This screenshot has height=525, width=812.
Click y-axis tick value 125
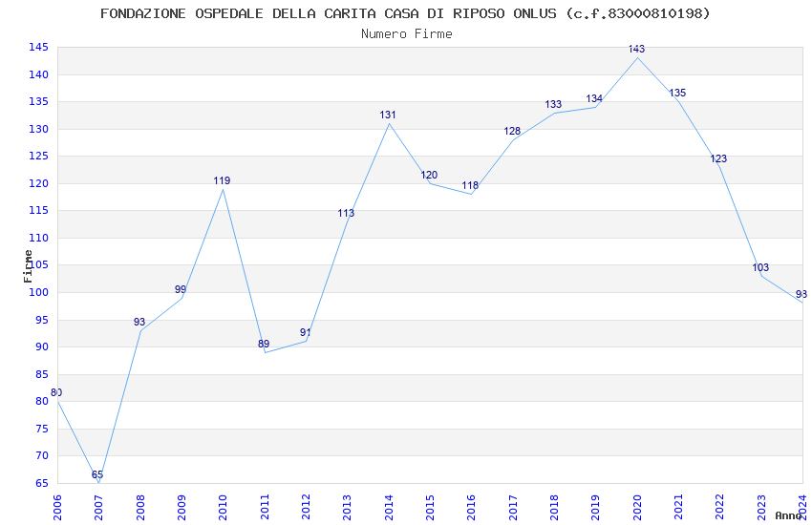click(38, 156)
